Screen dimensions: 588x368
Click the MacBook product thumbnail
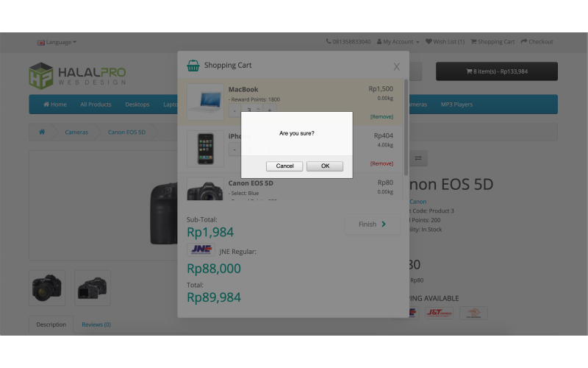(205, 102)
